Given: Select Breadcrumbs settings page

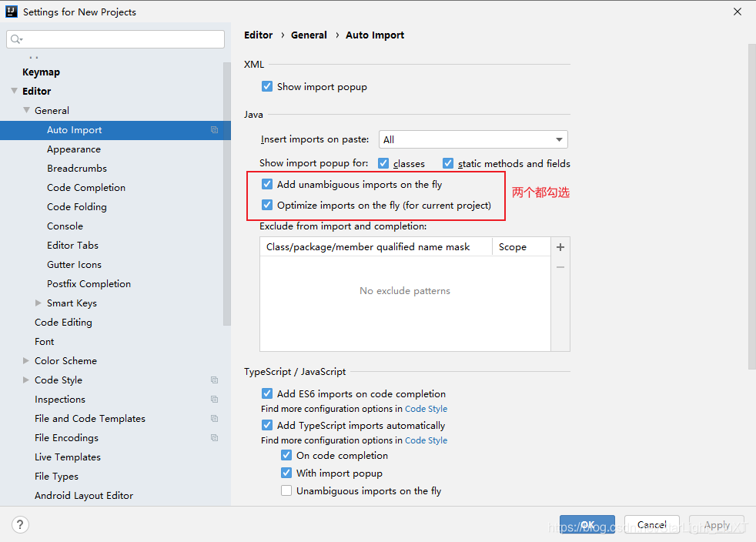Looking at the screenshot, I should [77, 169].
